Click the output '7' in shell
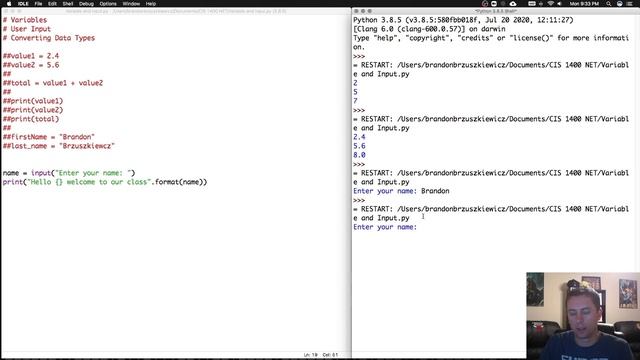640x360 pixels. point(355,101)
